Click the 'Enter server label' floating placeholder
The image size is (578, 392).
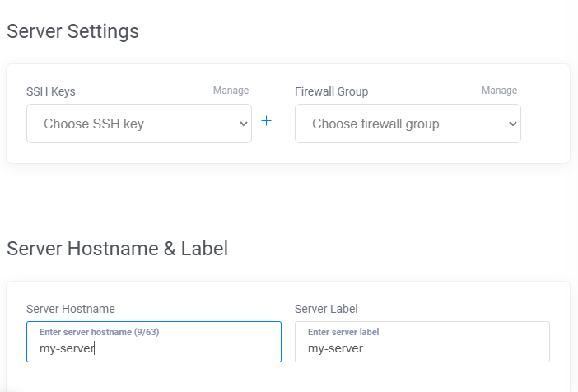coord(343,332)
